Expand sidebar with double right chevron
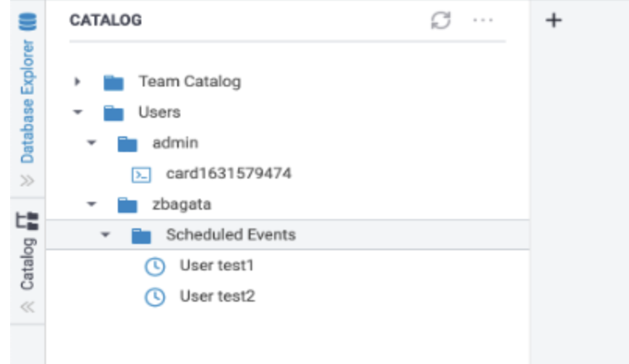 tap(27, 181)
